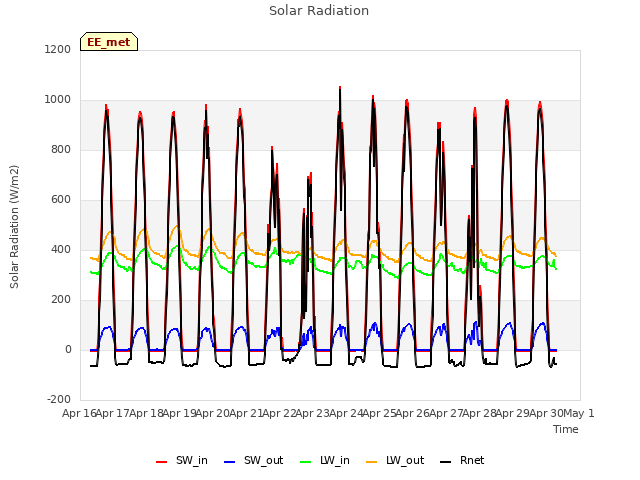Click the 1200 y-axis tick label

[x=58, y=49]
